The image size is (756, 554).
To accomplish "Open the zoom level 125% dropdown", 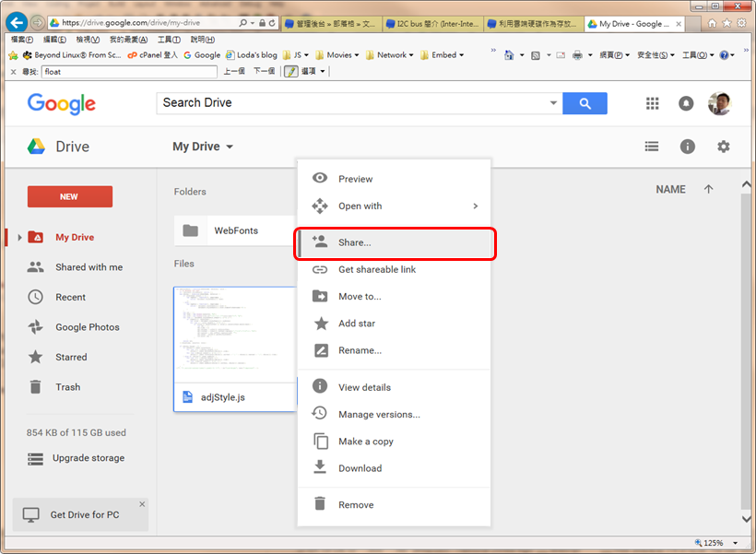I will [x=736, y=543].
